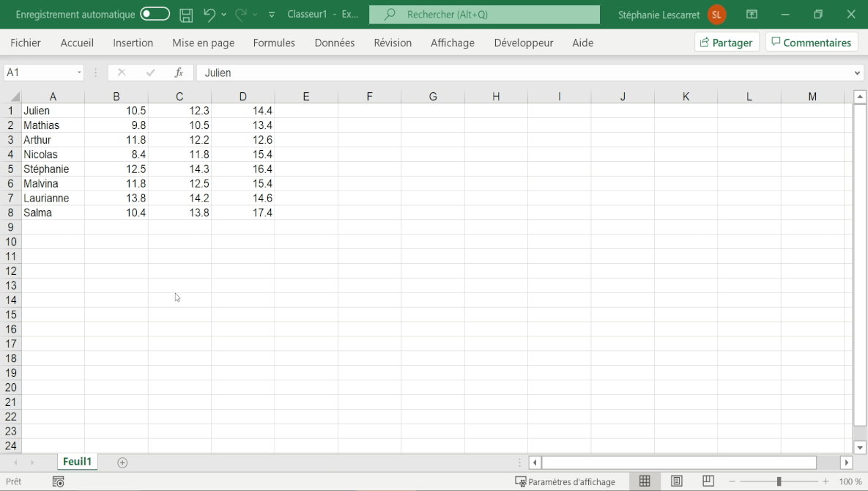The width and height of the screenshot is (868, 491).
Task: Click the Cancel X icon in formula bar
Action: click(122, 73)
